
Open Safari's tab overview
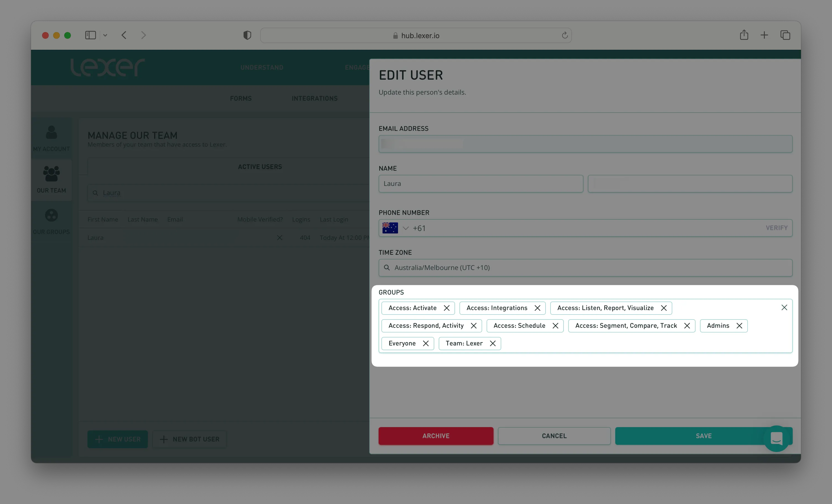(785, 35)
